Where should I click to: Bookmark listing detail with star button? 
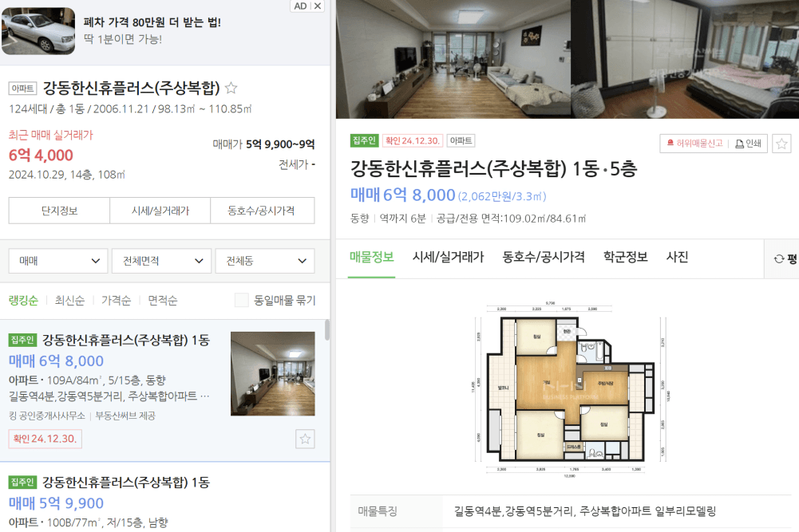781,144
